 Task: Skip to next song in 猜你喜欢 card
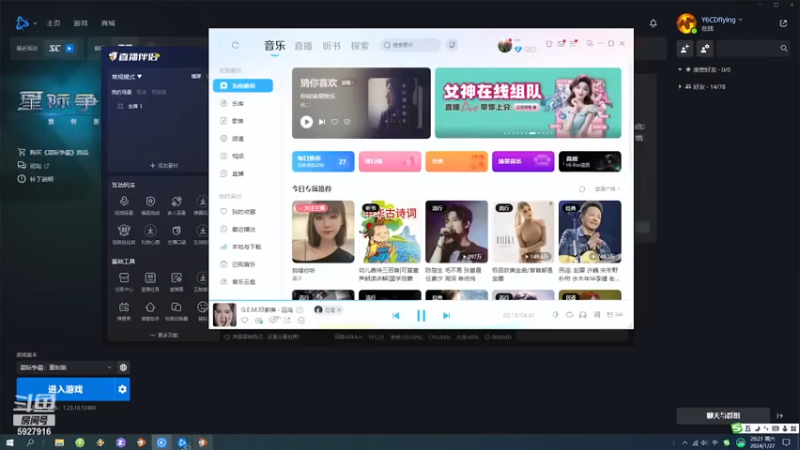pos(322,122)
